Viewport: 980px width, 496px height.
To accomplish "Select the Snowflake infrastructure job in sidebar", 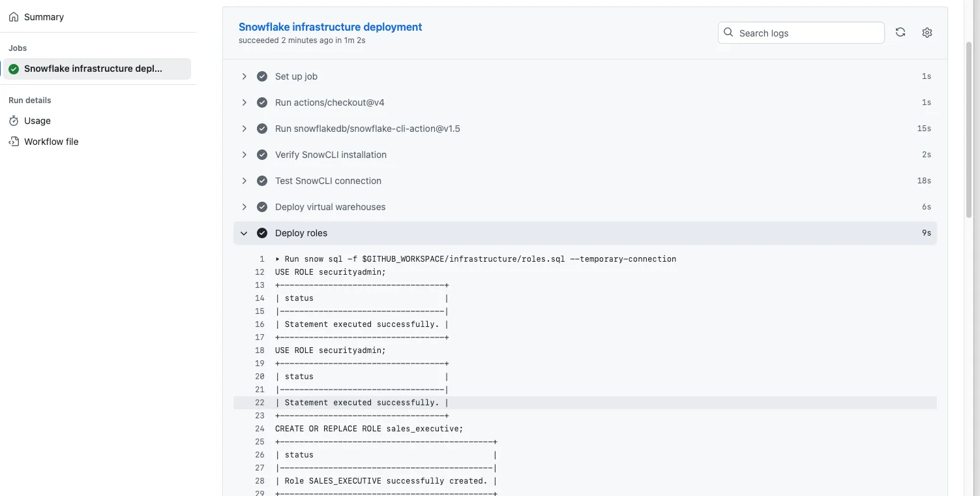I will click(x=97, y=69).
